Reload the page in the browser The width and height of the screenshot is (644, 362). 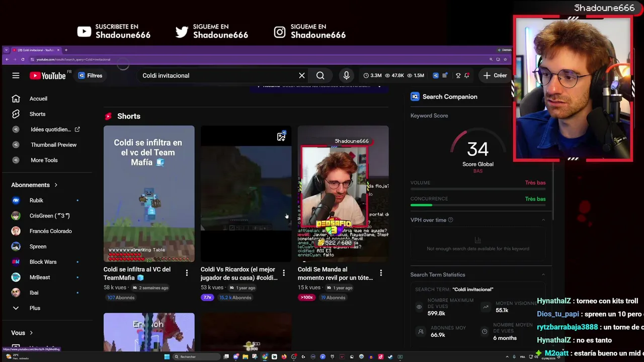(x=23, y=59)
